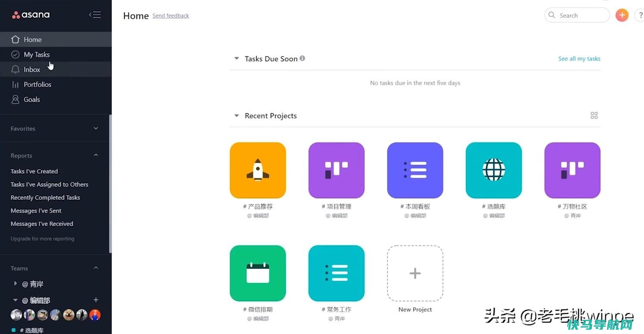Open Tasks I've Created report
The height and width of the screenshot is (334, 644).
pos(34,171)
